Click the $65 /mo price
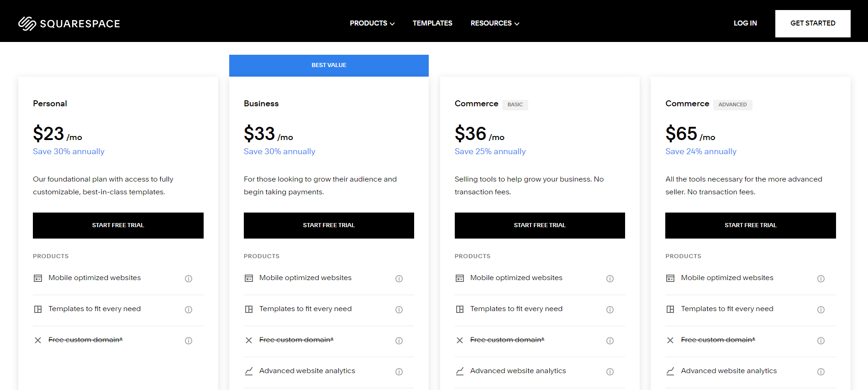The height and width of the screenshot is (390, 868). click(x=690, y=134)
